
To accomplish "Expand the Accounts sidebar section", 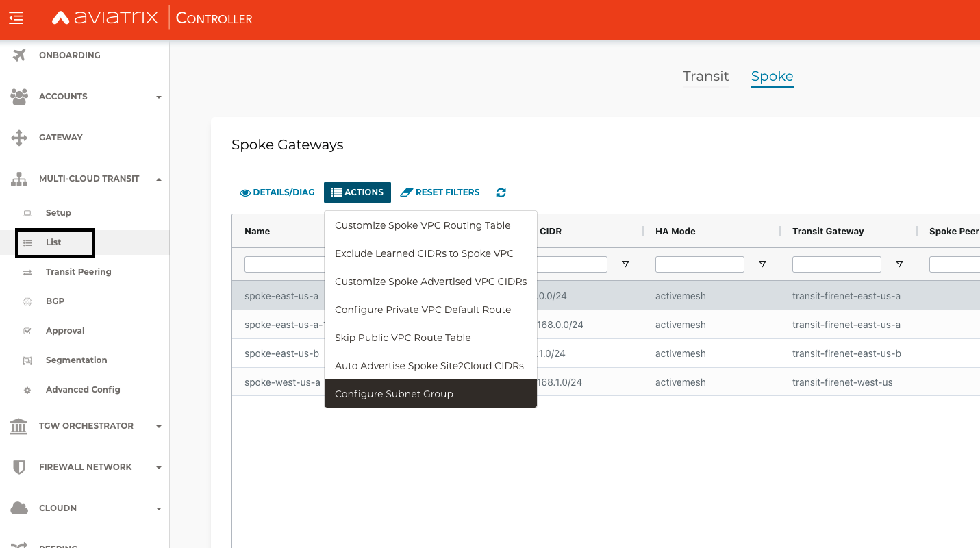I will click(159, 96).
